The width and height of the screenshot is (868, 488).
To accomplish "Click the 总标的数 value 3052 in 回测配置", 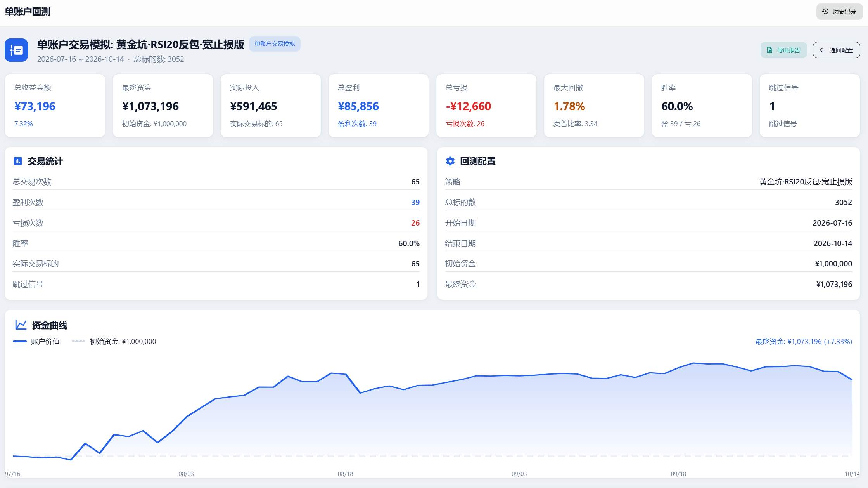I will 843,202.
